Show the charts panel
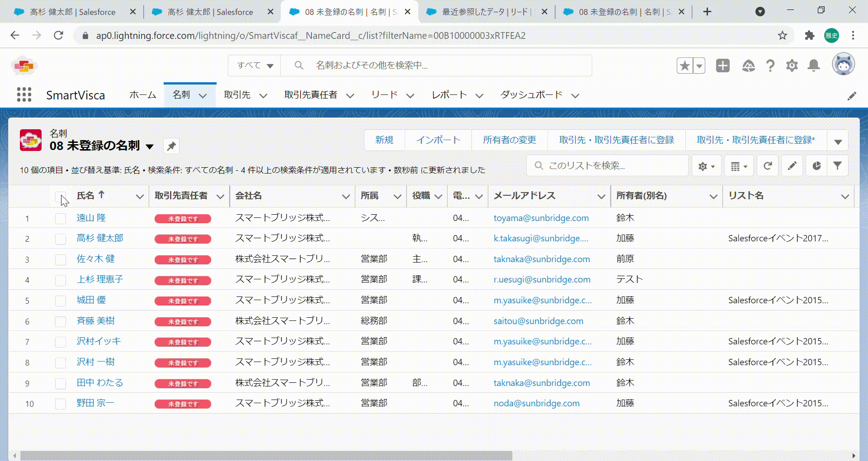868x461 pixels. [x=816, y=166]
